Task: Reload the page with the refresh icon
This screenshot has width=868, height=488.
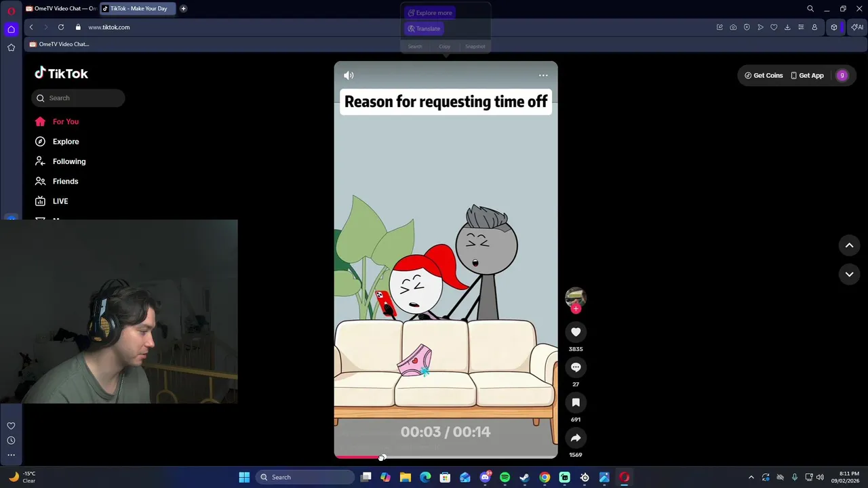Action: [x=61, y=27]
